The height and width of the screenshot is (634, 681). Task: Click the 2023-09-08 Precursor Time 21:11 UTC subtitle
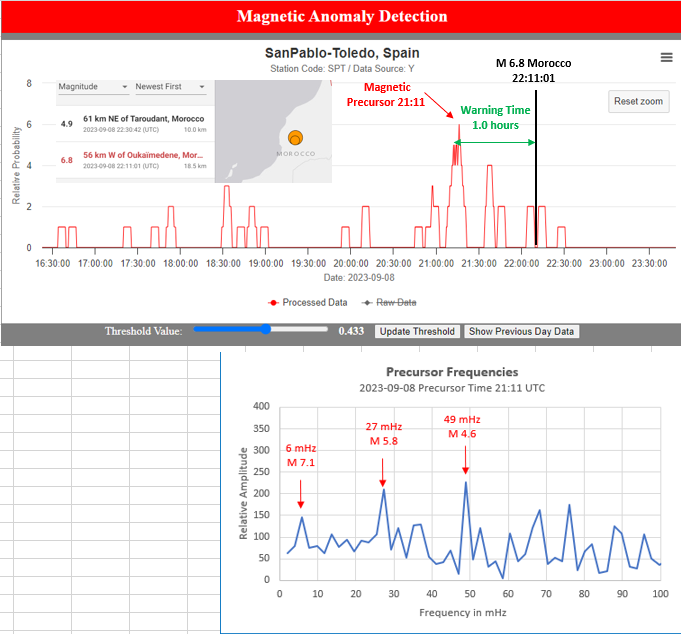pyautogui.click(x=452, y=388)
